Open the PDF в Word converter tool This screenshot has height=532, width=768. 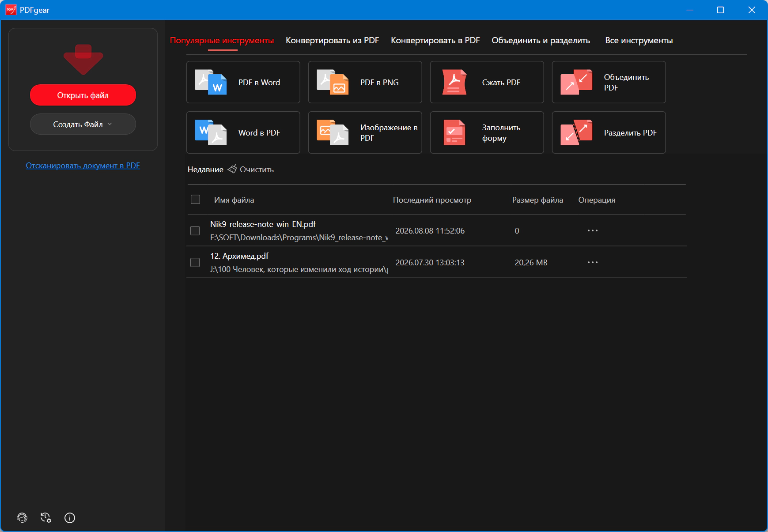point(243,82)
